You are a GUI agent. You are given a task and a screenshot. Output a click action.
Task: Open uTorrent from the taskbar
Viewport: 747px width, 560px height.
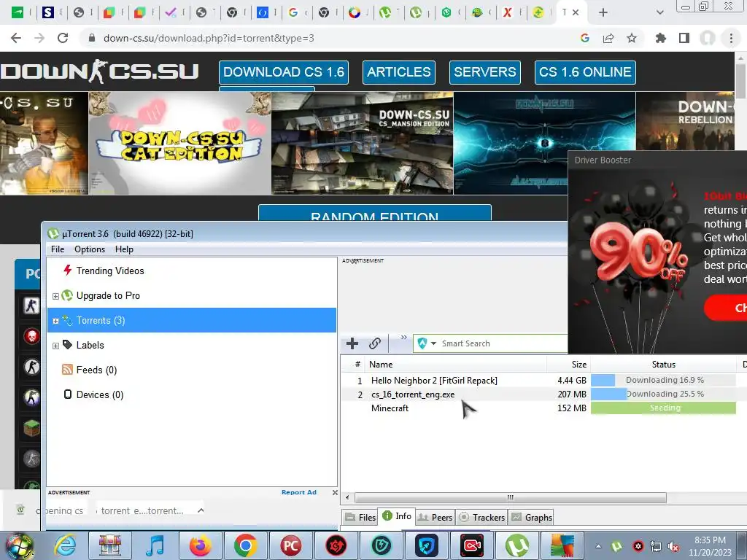[517, 545]
